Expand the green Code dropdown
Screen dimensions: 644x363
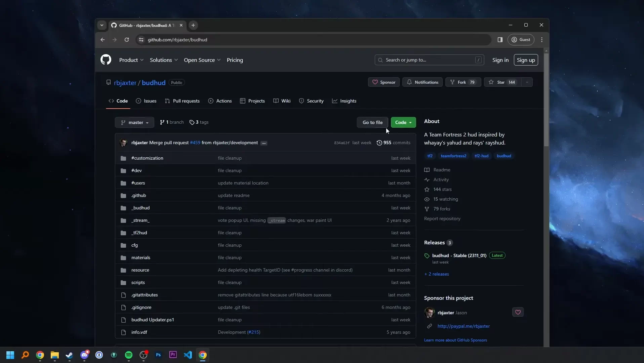coord(403,122)
